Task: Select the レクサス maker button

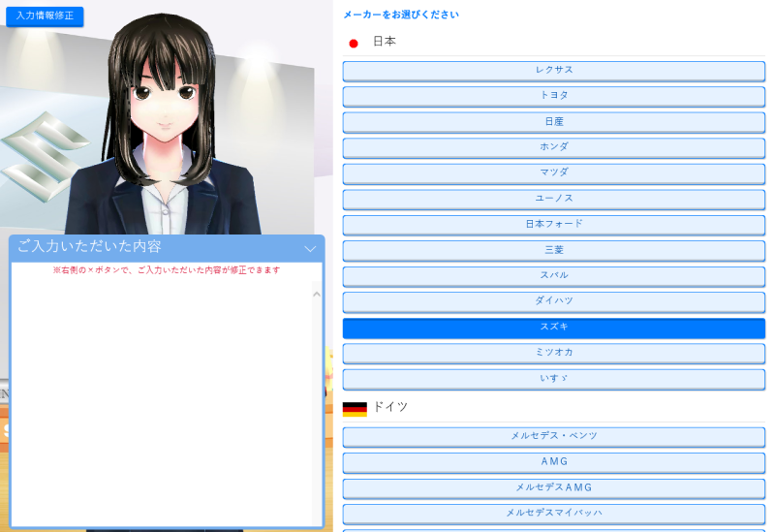Action: click(553, 71)
